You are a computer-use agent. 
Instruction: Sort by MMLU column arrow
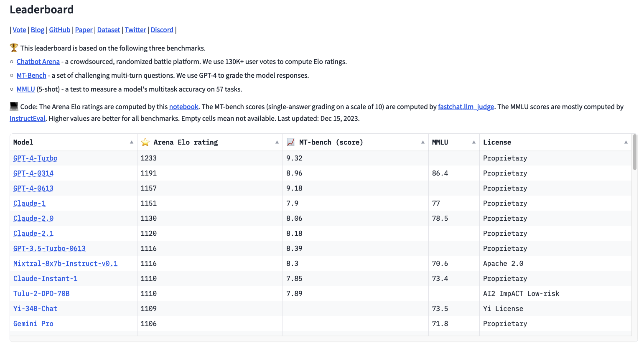pos(474,143)
